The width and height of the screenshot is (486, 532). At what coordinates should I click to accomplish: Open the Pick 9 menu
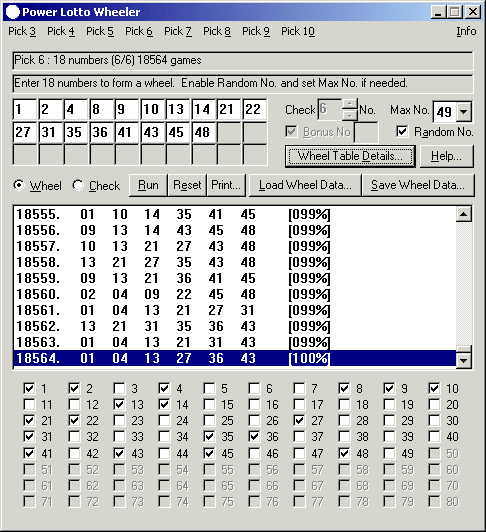click(x=256, y=31)
